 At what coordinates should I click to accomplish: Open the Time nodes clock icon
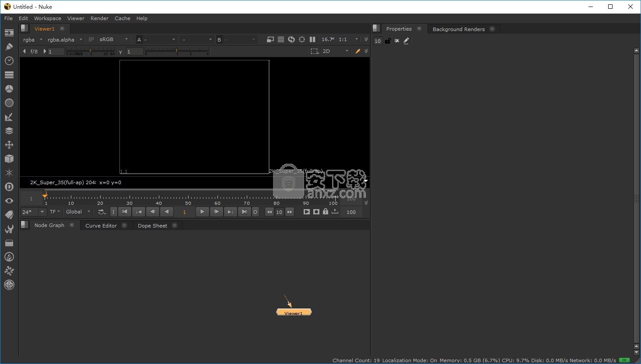tap(9, 61)
